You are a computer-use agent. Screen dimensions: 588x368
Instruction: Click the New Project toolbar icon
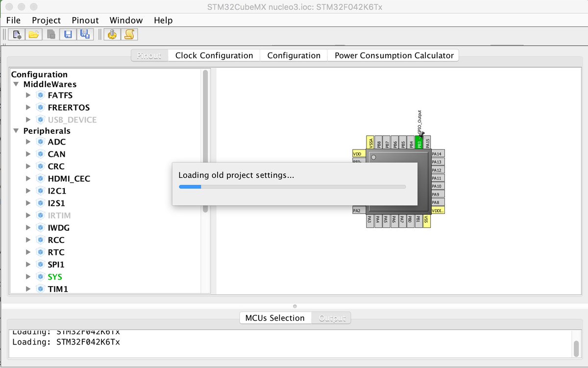pyautogui.click(x=18, y=34)
